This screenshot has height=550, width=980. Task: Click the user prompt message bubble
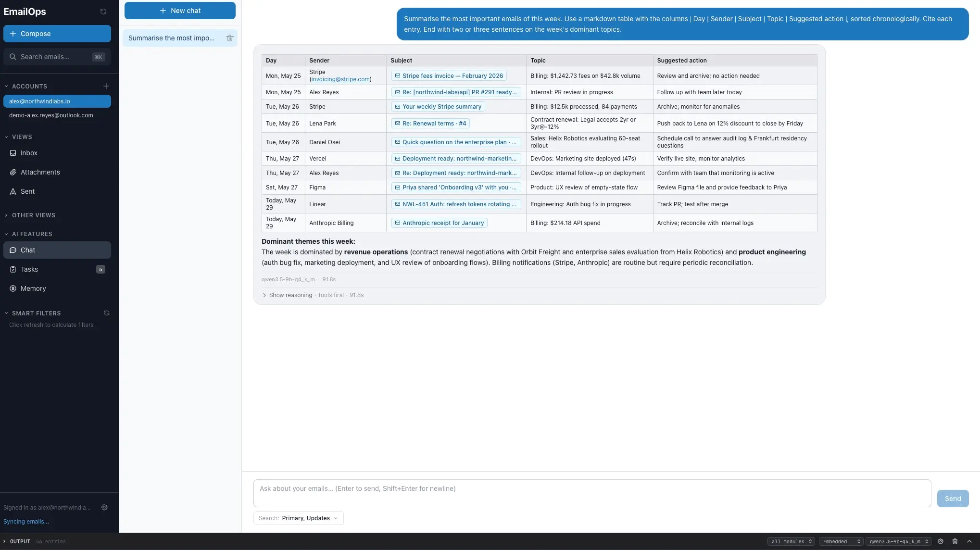[682, 24]
